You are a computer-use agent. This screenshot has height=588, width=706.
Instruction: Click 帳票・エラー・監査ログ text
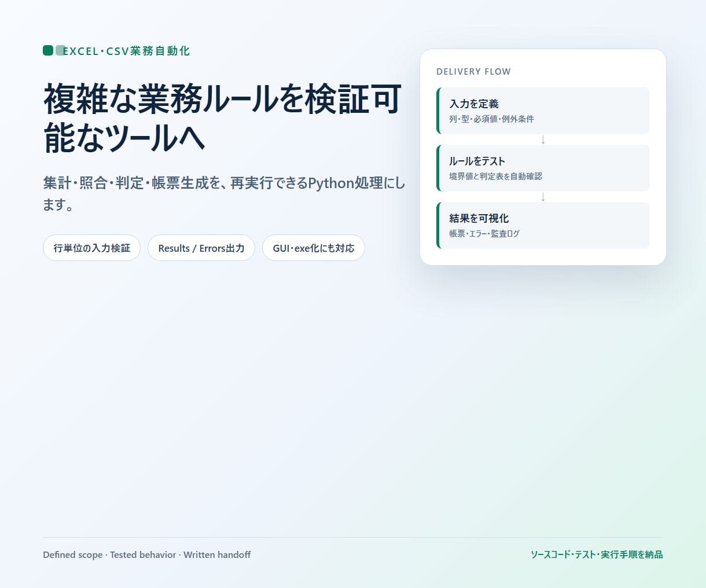pyautogui.click(x=484, y=233)
